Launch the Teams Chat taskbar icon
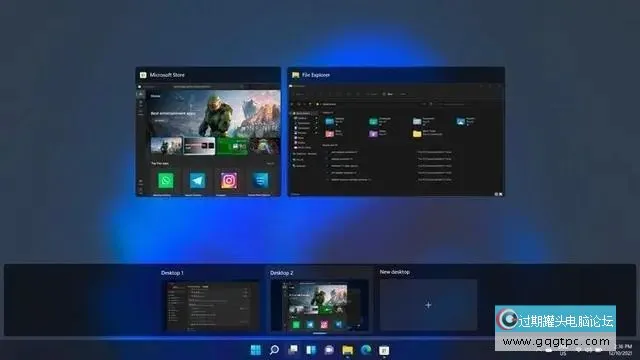Screen dimensions: 640x360 coord(329,350)
